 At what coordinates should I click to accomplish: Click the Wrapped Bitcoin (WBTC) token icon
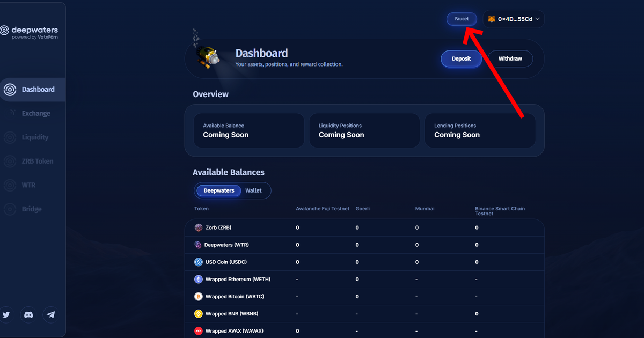click(199, 296)
